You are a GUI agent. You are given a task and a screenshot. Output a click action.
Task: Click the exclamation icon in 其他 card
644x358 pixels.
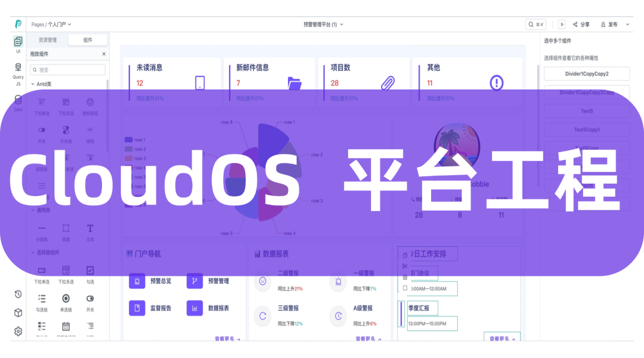tap(497, 82)
